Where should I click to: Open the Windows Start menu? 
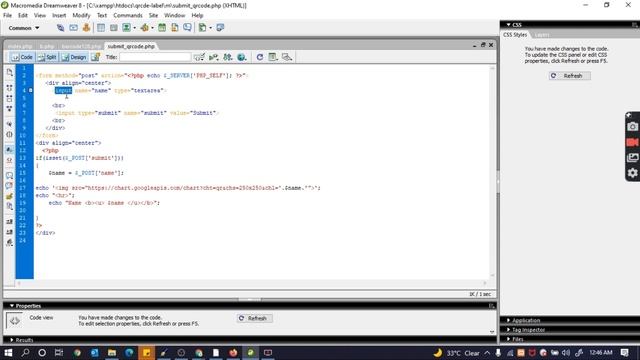pos(8,353)
